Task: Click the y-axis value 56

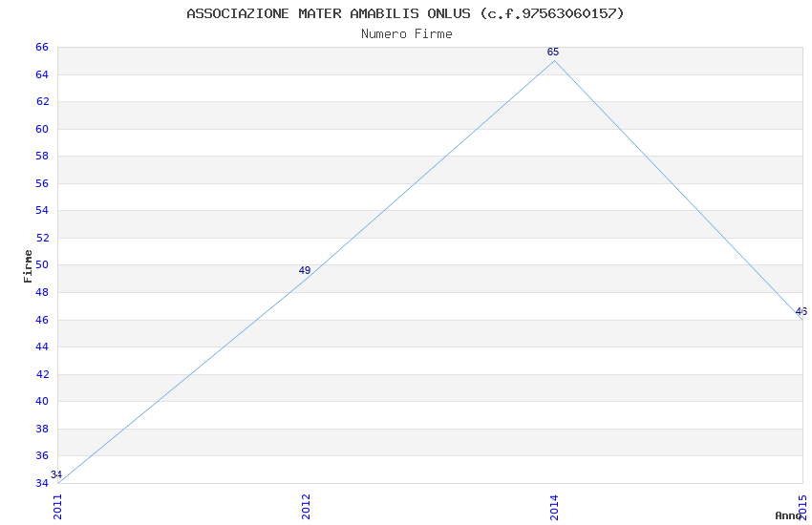Action: (x=42, y=183)
